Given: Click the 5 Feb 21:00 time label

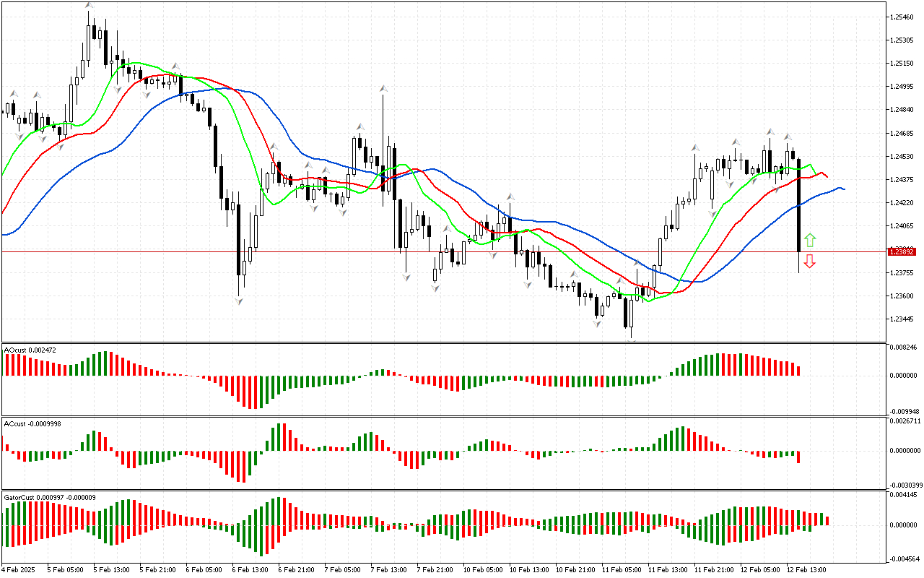Looking at the screenshot, I should (x=158, y=569).
